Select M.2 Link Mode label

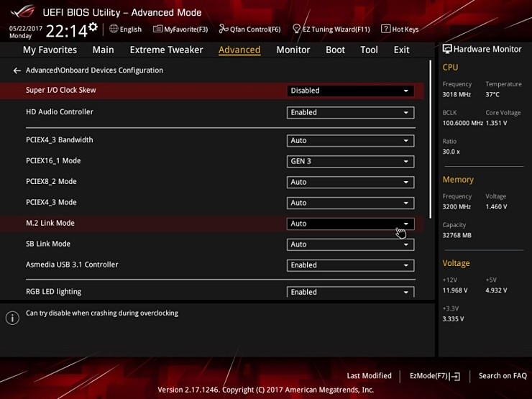click(x=50, y=224)
